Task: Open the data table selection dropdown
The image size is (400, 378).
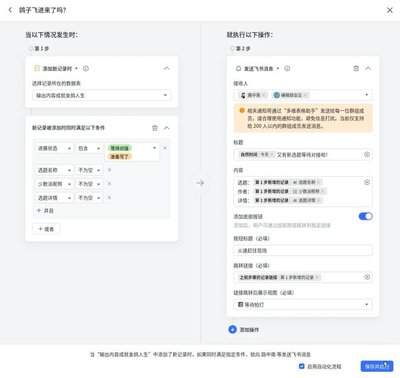Action: click(x=102, y=95)
